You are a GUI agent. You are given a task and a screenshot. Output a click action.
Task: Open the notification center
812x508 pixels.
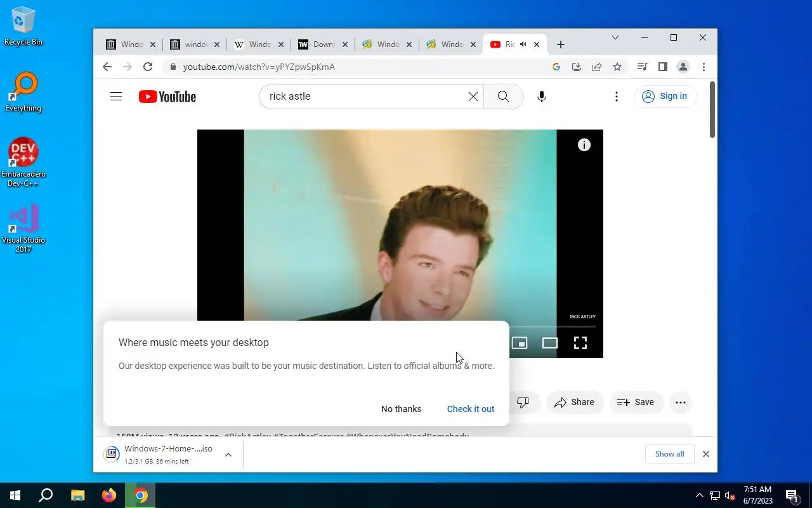click(x=792, y=495)
